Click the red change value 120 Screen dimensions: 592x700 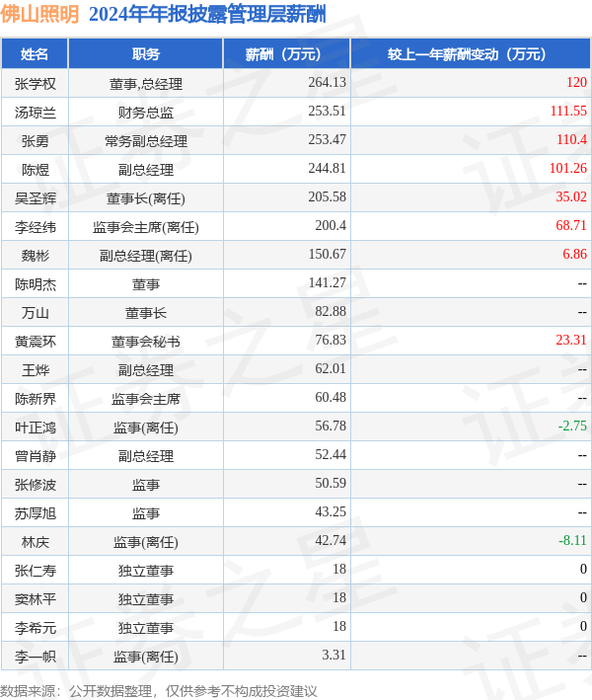click(x=576, y=83)
